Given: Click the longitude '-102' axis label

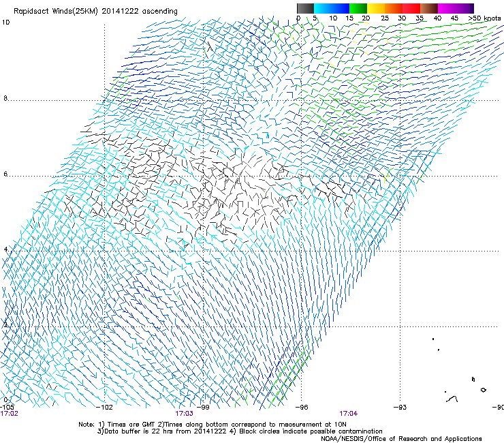Looking at the screenshot, I should tap(104, 408).
